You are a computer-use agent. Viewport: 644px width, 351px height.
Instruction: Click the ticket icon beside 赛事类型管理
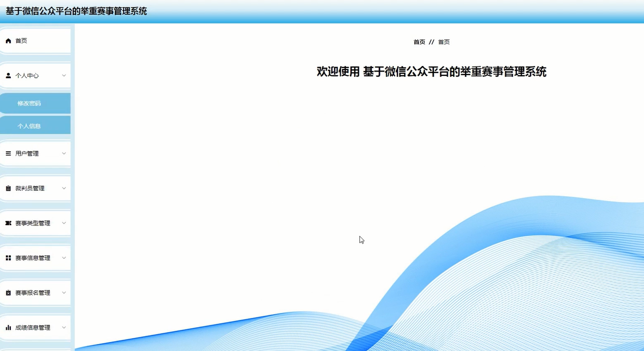coord(8,223)
